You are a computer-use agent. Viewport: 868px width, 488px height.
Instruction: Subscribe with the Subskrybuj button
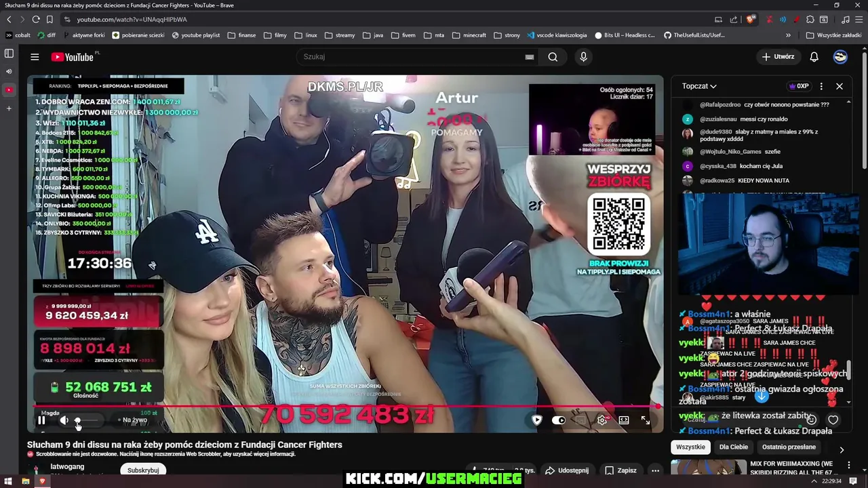[143, 470]
